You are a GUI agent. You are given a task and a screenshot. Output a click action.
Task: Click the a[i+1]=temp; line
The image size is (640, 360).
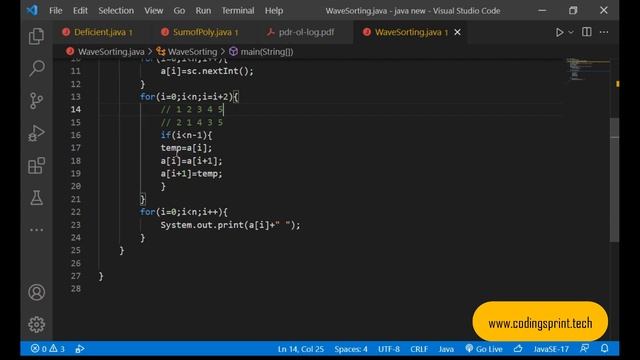[191, 173]
